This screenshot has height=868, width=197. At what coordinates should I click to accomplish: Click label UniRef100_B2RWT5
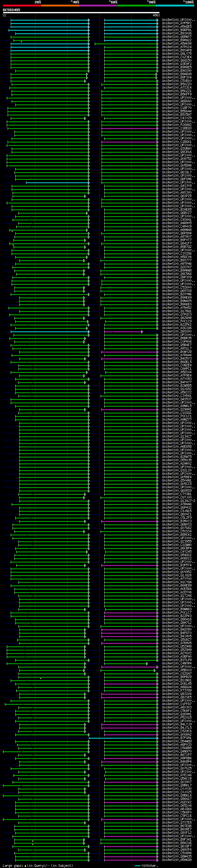tap(177, 457)
